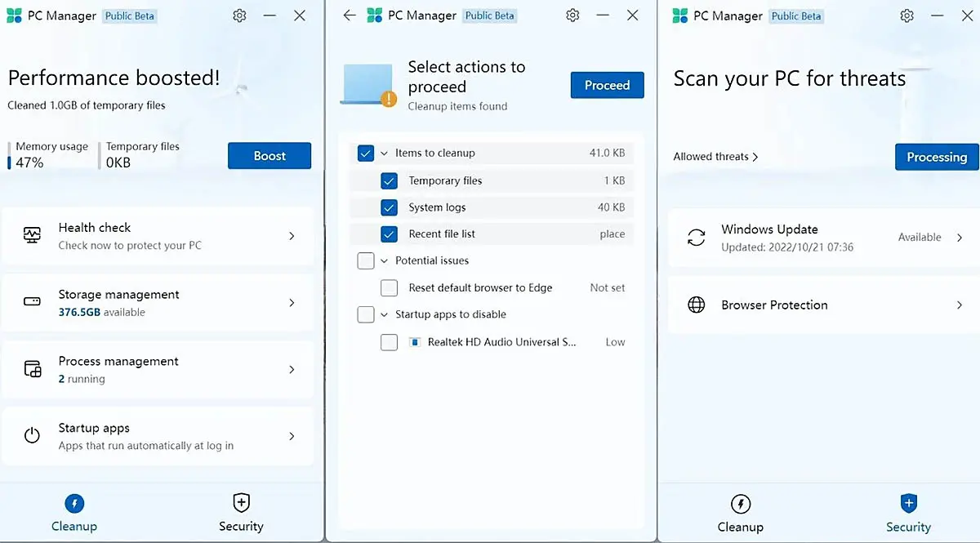The width and height of the screenshot is (980, 543).
Task: Check Realtek HD Audio Universal checkbox
Action: pyautogui.click(x=390, y=342)
